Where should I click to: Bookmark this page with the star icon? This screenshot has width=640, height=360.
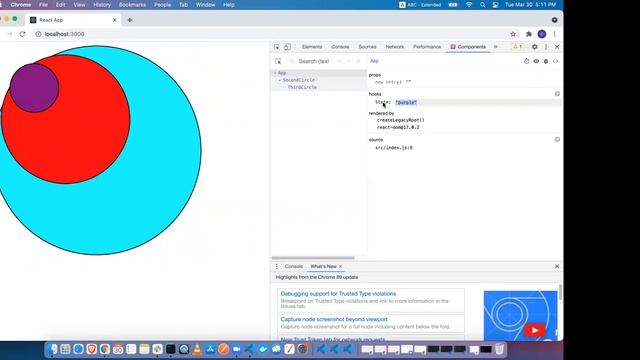[513, 34]
